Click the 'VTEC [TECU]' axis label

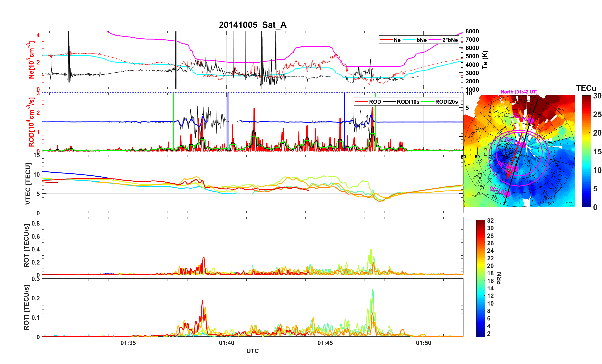click(28, 184)
